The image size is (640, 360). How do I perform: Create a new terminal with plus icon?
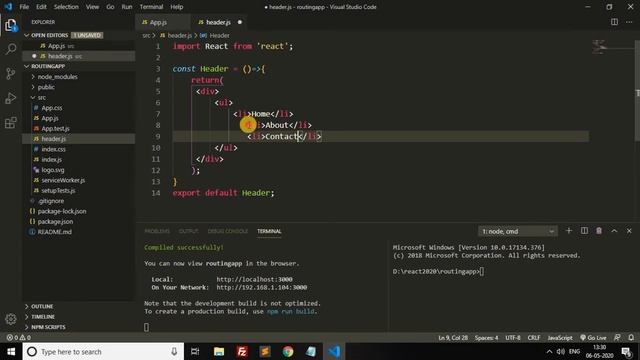pyautogui.click(x=569, y=231)
